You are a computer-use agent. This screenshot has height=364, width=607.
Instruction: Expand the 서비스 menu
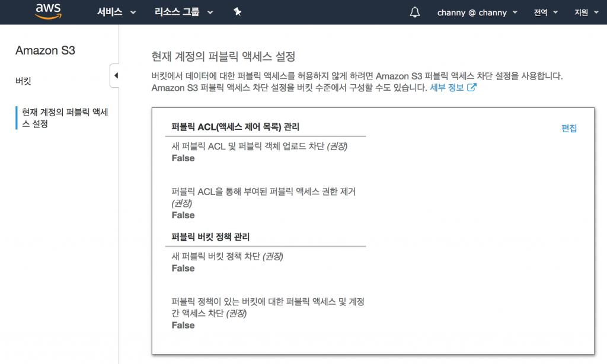pyautogui.click(x=116, y=12)
